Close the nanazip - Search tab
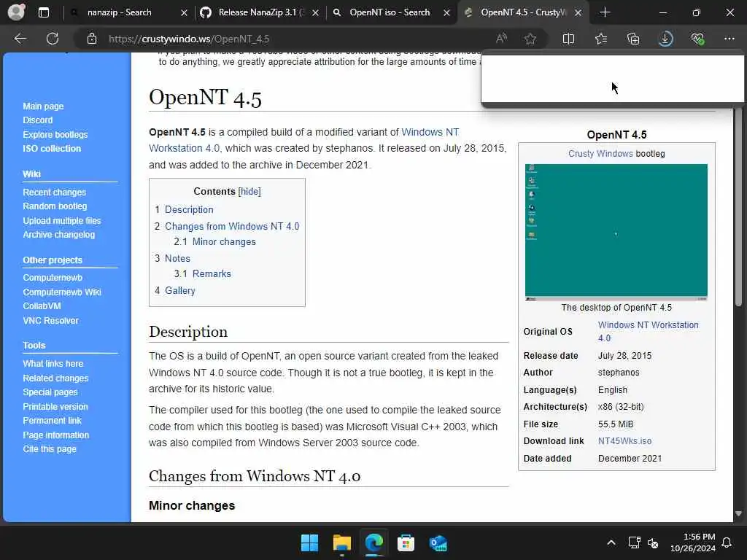747x560 pixels. point(184,13)
